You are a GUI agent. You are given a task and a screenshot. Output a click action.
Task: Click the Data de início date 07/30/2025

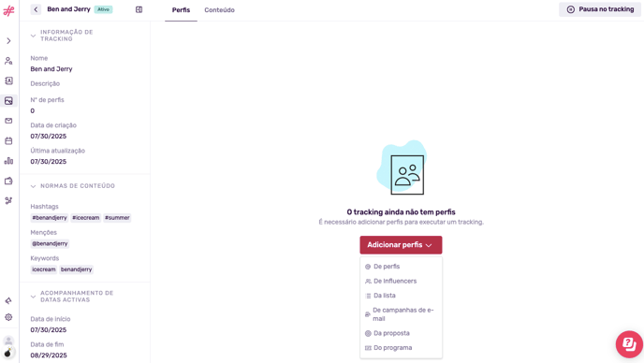49,330
